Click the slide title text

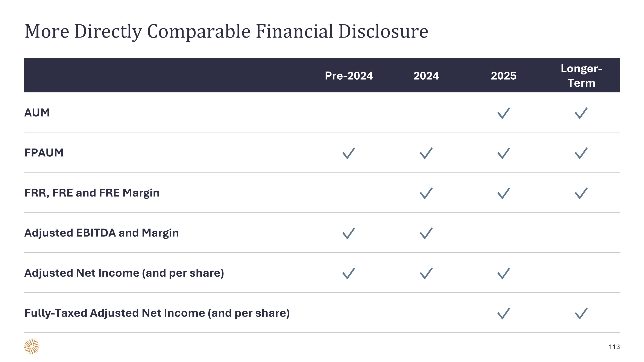point(226,32)
